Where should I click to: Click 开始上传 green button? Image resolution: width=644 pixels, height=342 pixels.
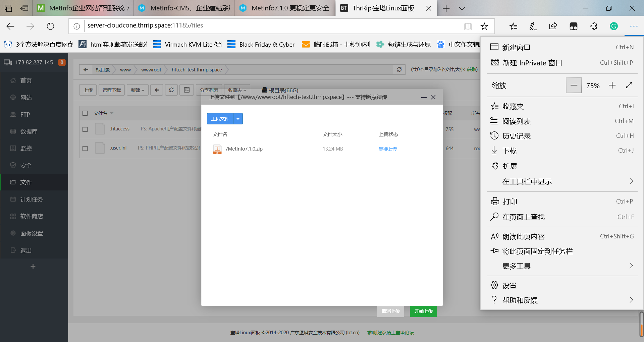point(423,311)
